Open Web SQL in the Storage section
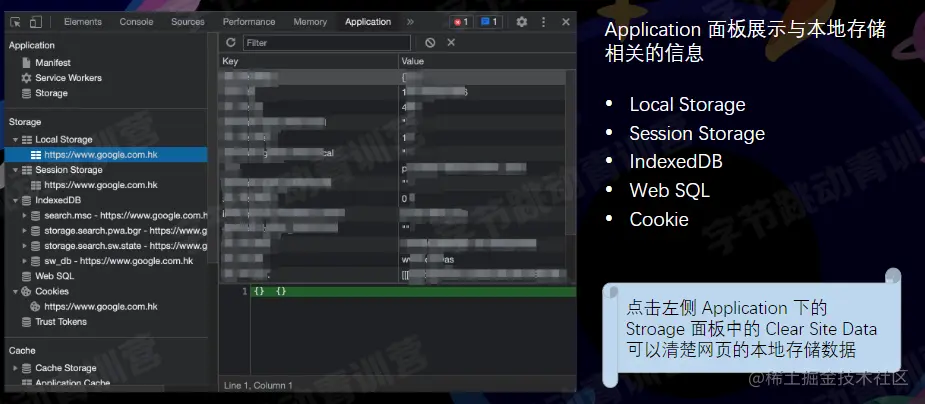Screen dimensions: 925x404 pos(54,276)
